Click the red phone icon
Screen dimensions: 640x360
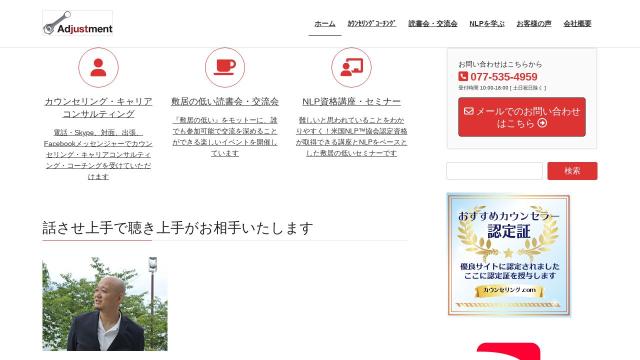pos(463,76)
